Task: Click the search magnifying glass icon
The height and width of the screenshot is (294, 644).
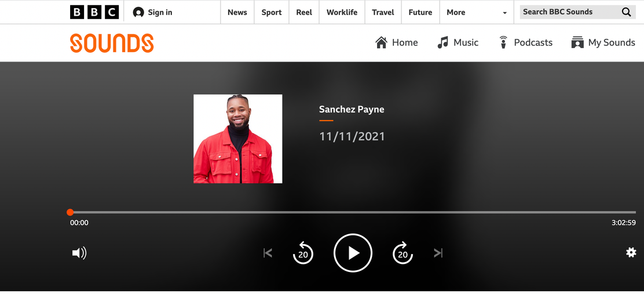Action: tap(627, 12)
